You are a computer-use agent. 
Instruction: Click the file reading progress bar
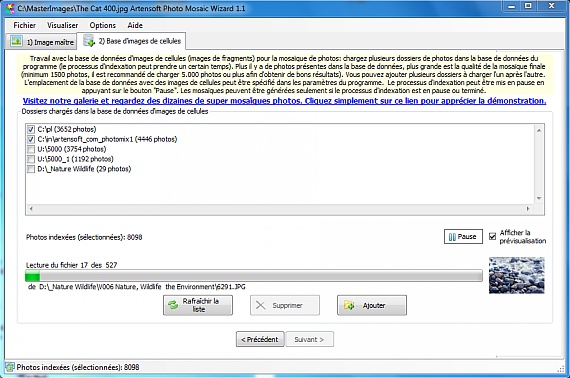pyautogui.click(x=254, y=276)
